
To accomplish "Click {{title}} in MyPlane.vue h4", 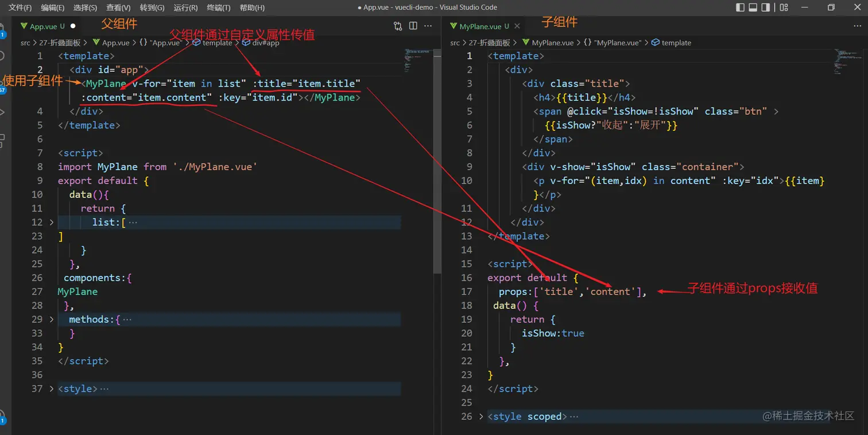I will (582, 98).
